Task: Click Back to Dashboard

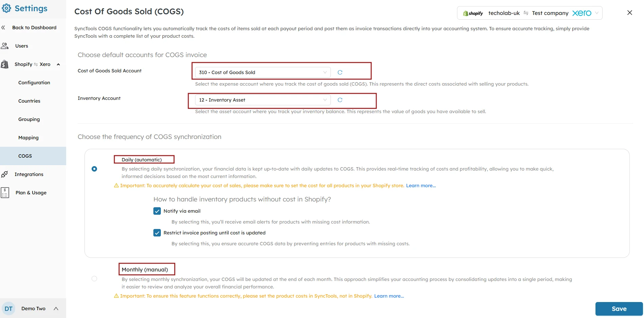Action: coord(34,27)
